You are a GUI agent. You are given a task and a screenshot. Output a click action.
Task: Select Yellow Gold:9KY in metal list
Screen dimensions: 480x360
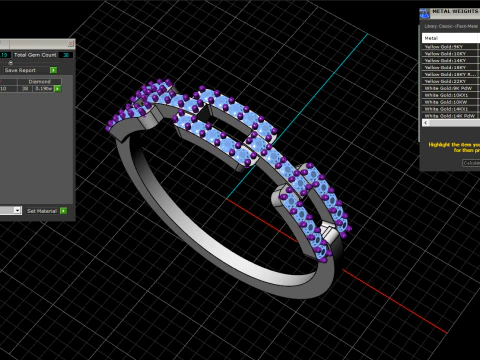click(x=451, y=47)
